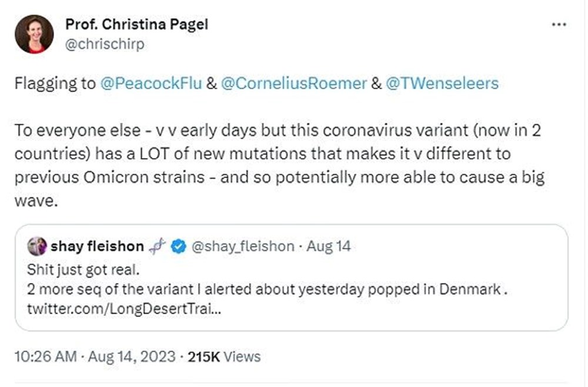The height and width of the screenshot is (387, 588).
Task: Click the @shay_fleishon handle
Action: (240, 247)
